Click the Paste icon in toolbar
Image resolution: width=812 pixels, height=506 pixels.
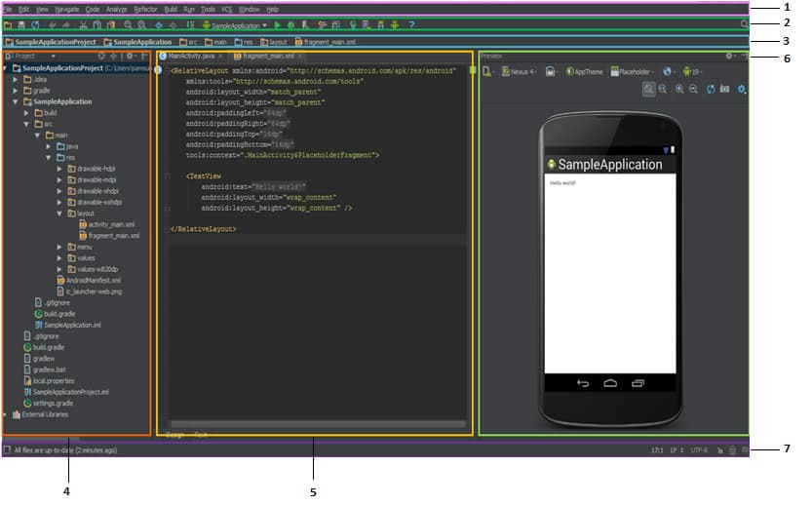(x=111, y=24)
